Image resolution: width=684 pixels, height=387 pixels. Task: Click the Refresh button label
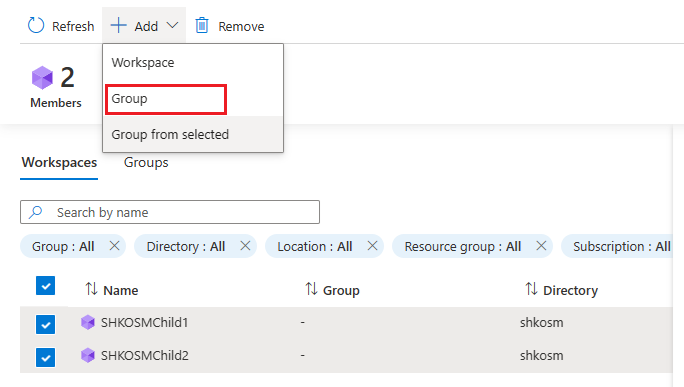pyautogui.click(x=73, y=27)
